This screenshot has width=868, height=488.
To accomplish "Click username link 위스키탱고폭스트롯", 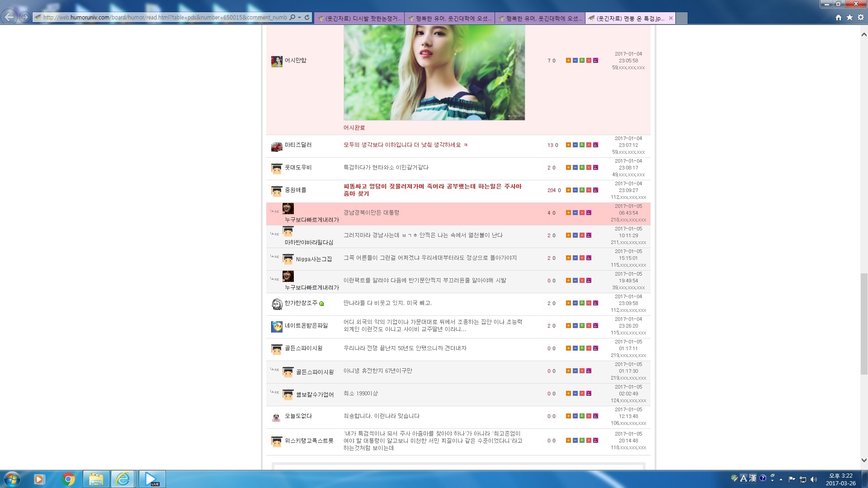I will [x=309, y=441].
